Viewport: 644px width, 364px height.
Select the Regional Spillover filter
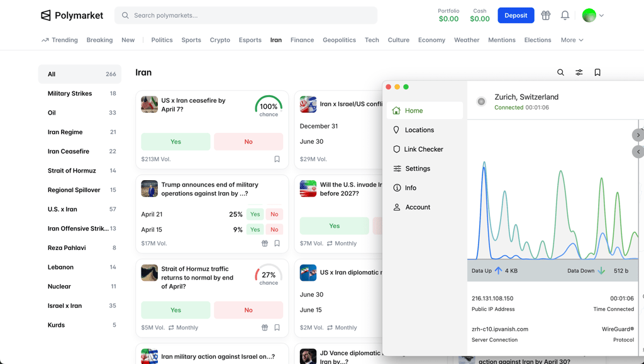80,190
